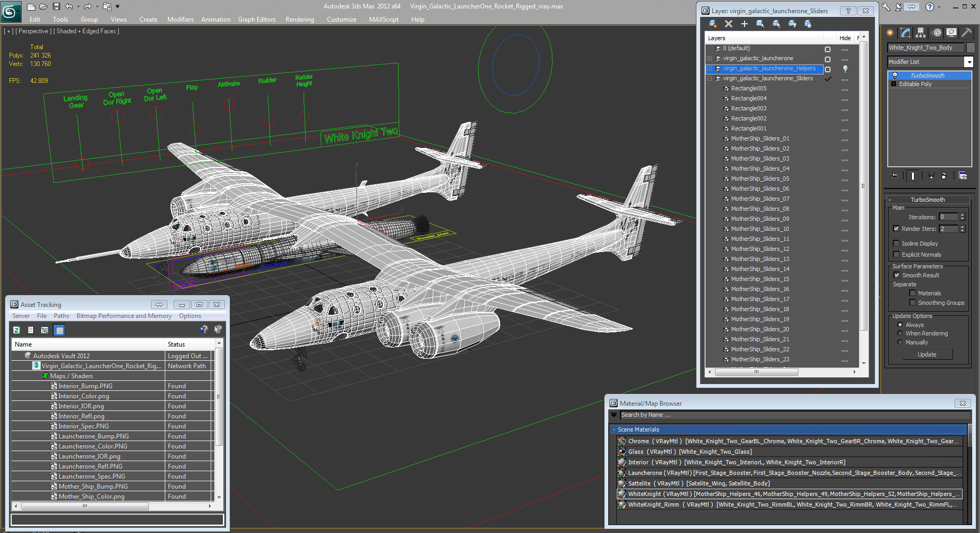
Task: Click the object color swatch beside White_Knight_Two_Body
Action: (970, 48)
